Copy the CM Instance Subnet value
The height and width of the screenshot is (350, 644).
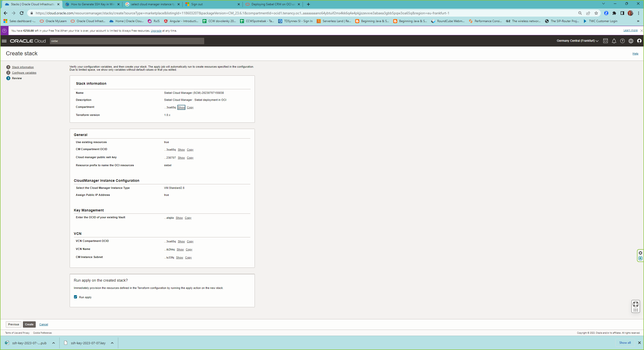click(188, 257)
